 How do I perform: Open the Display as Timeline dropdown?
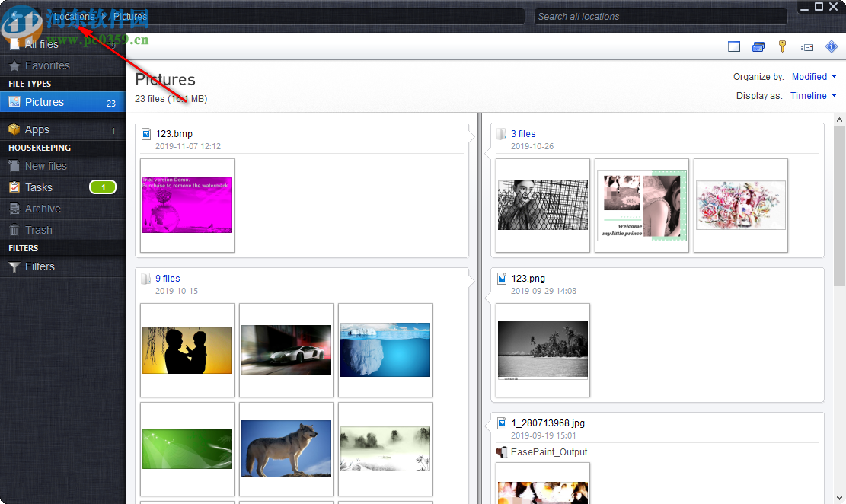point(813,95)
